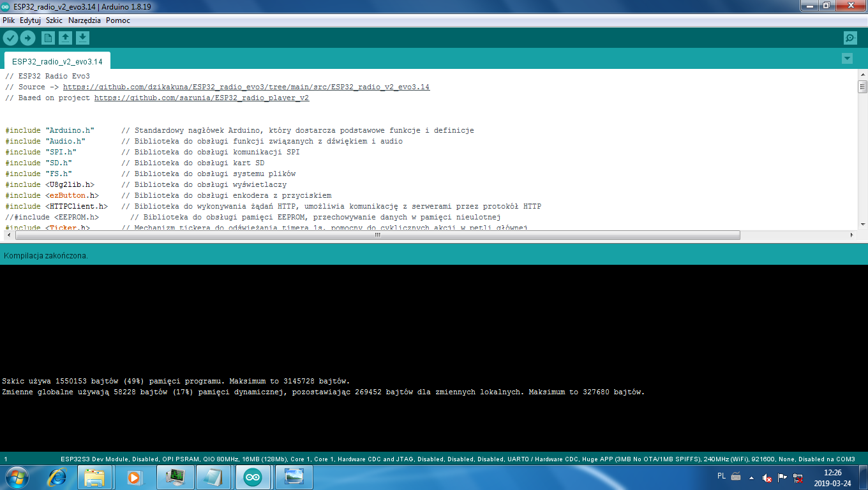Image resolution: width=868 pixels, height=490 pixels.
Task: Click line number 1 in status bar
Action: (x=6, y=459)
